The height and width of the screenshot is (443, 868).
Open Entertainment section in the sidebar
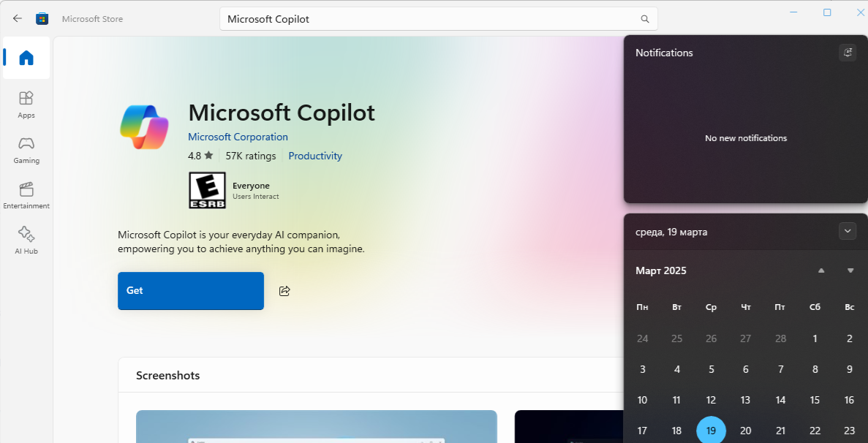pyautogui.click(x=26, y=195)
